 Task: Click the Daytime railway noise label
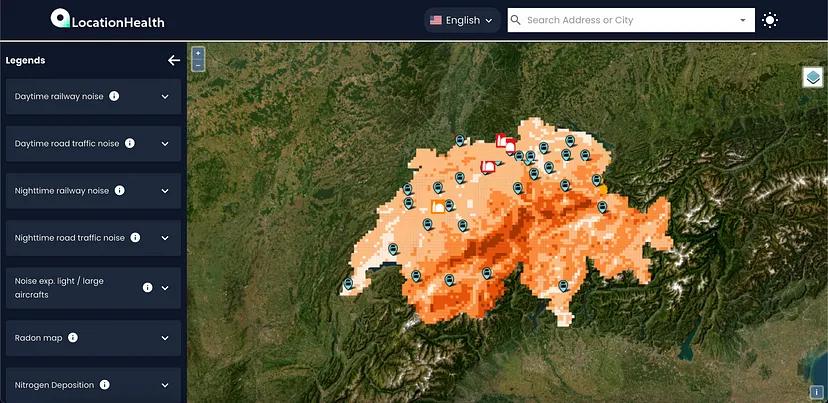(x=59, y=97)
